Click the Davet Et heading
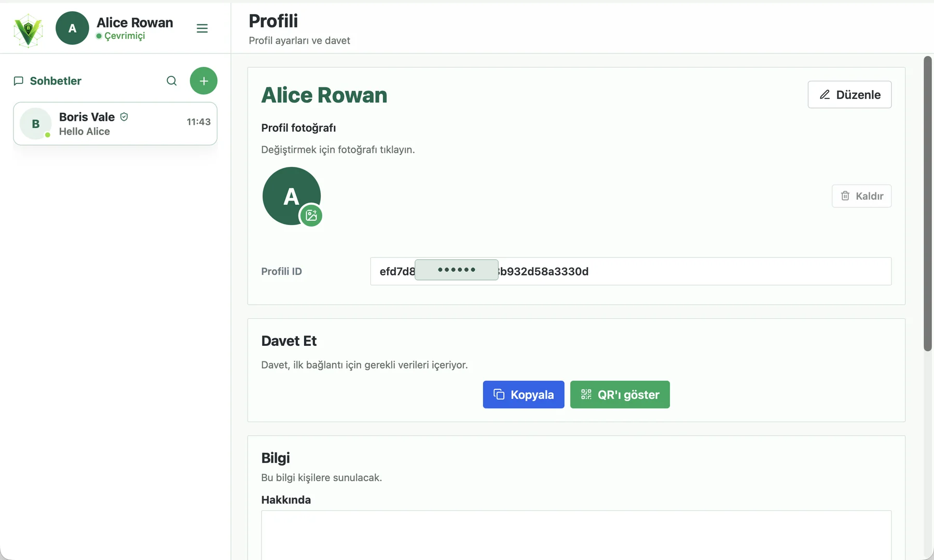This screenshot has width=934, height=560. 289,341
